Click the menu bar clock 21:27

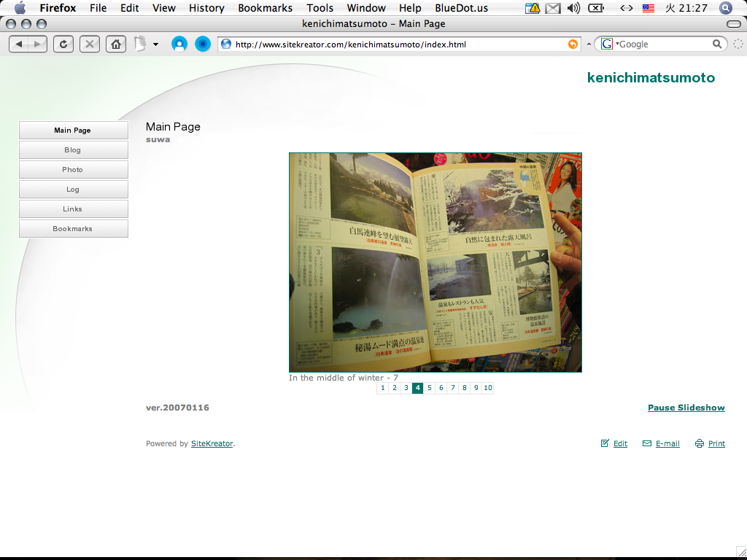coord(686,8)
